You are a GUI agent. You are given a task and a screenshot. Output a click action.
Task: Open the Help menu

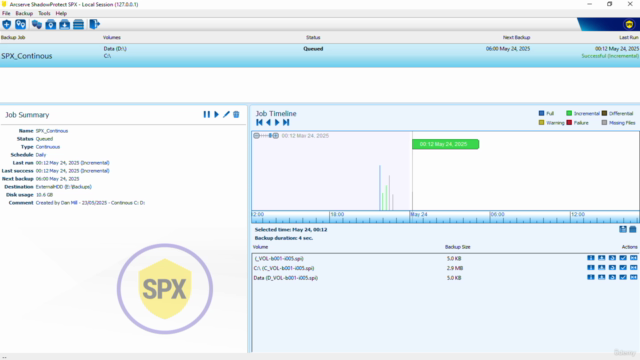click(x=61, y=13)
